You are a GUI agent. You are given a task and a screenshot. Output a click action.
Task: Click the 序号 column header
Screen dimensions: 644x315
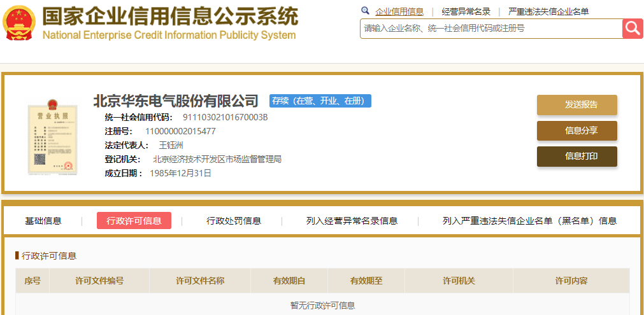click(x=32, y=281)
